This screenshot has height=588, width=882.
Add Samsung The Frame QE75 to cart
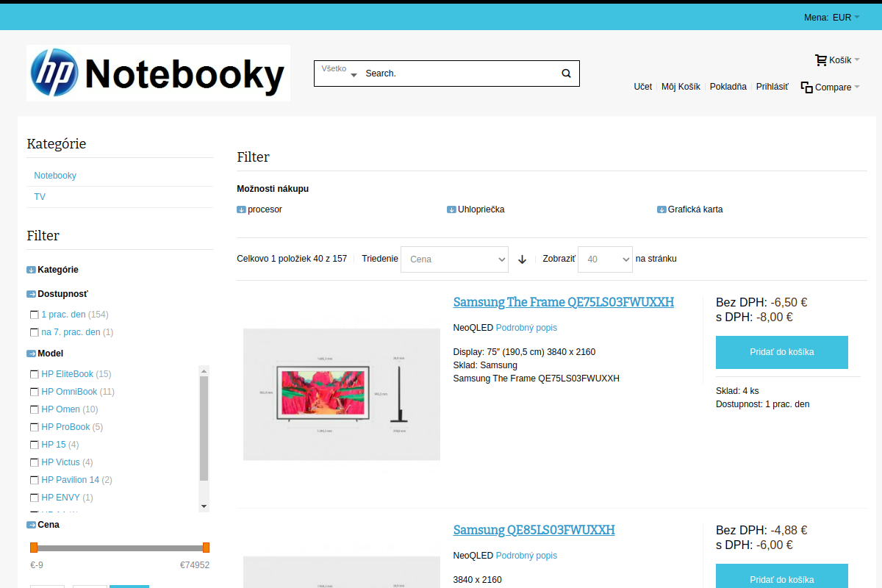782,352
